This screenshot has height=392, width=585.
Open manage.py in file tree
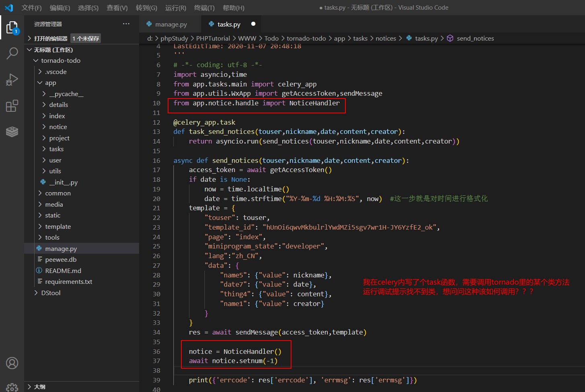[x=82, y=248]
